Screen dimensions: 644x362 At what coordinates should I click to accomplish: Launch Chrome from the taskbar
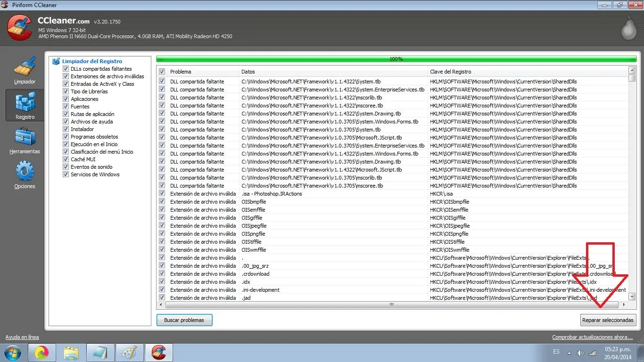coord(42,353)
